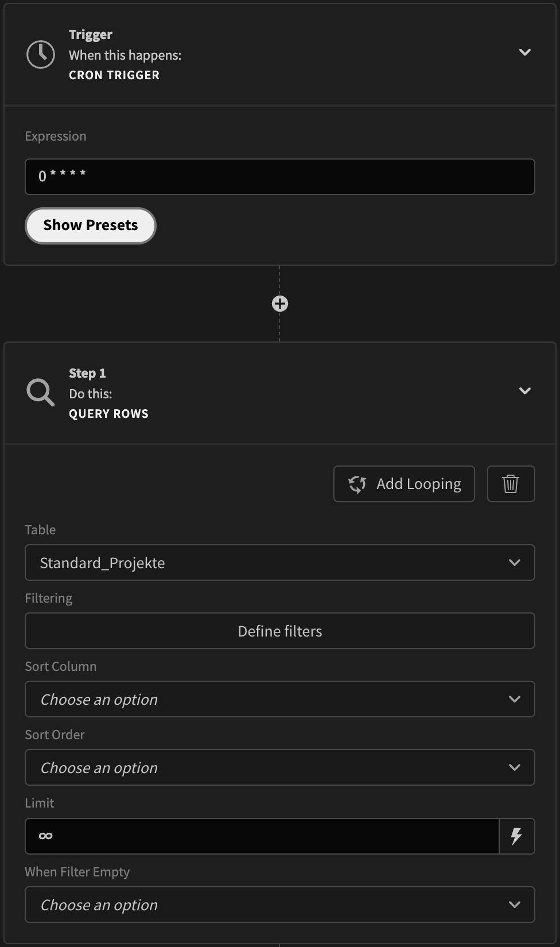This screenshot has width=560, height=947.
Task: Click the Define filters button
Action: tap(279, 631)
